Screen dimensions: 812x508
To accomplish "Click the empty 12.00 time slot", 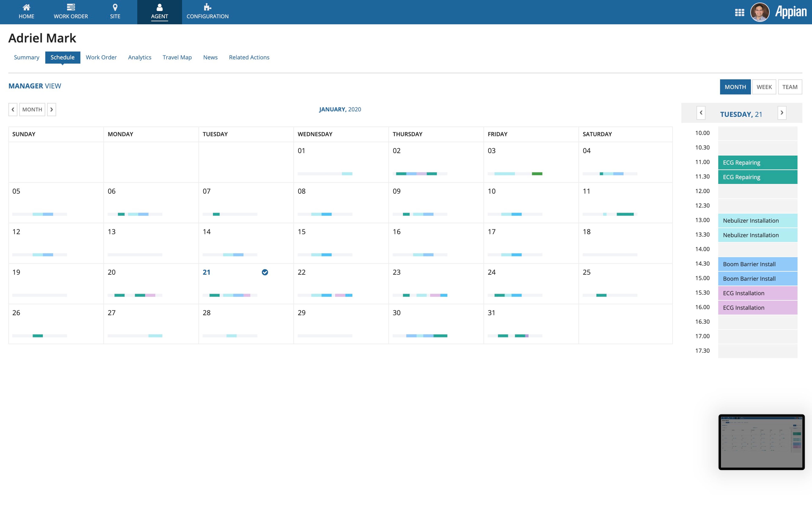I will (757, 191).
